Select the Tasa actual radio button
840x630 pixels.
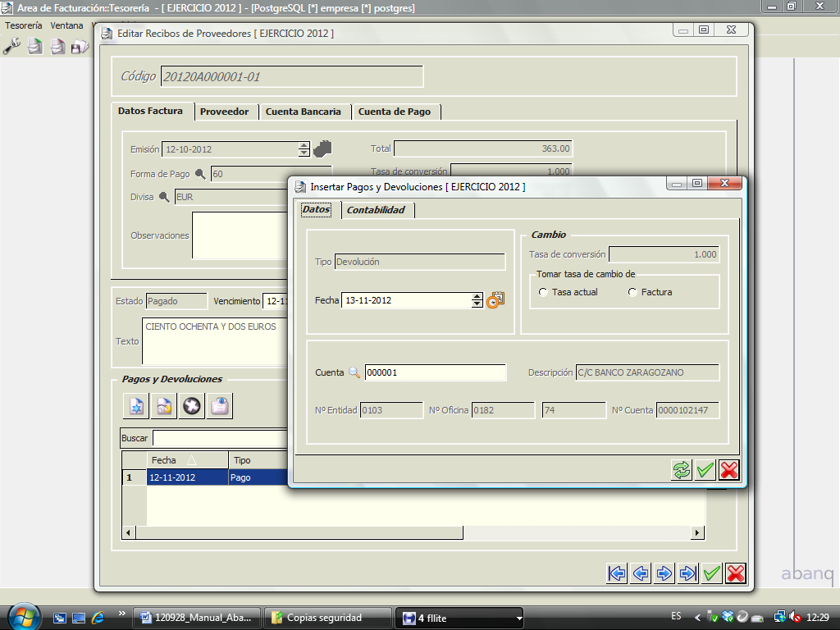(543, 292)
